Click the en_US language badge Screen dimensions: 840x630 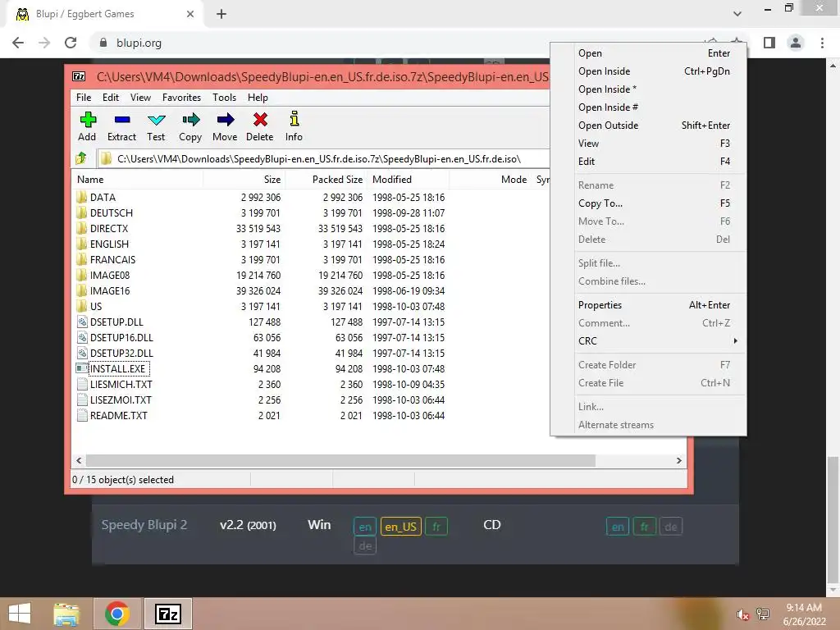pos(400,527)
